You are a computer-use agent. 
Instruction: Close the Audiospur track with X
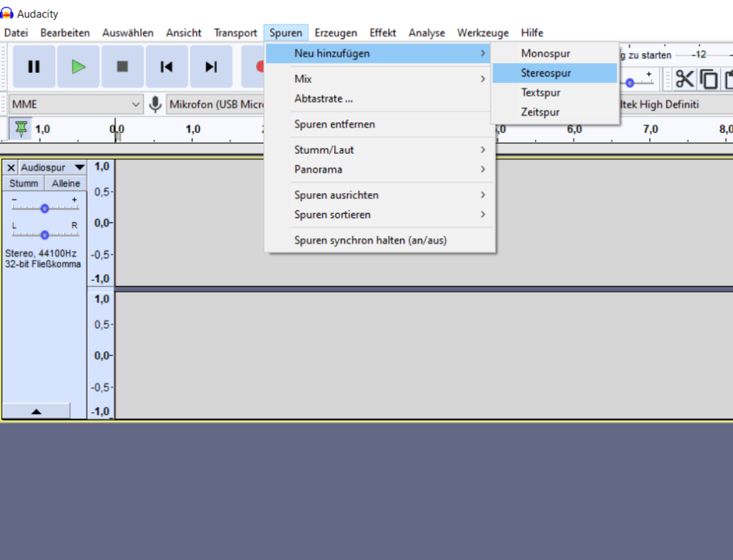tap(11, 167)
